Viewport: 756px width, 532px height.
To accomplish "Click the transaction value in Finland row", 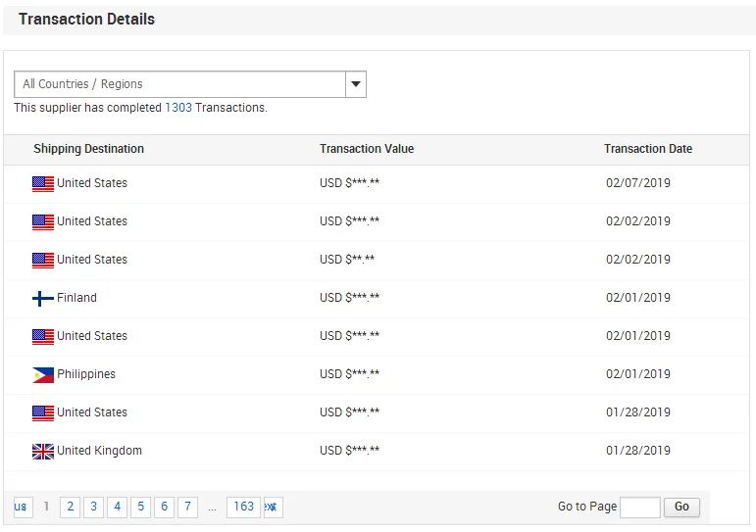I will 349,298.
